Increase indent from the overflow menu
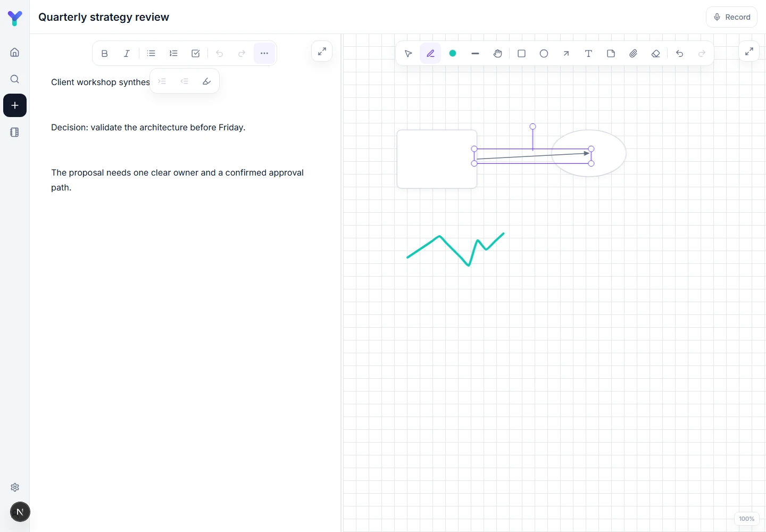This screenshot has height=532, width=766. [x=162, y=81]
